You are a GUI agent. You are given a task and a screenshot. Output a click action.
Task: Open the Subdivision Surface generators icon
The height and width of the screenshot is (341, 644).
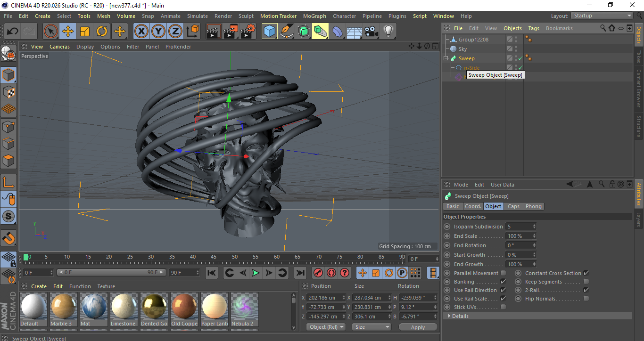click(304, 32)
